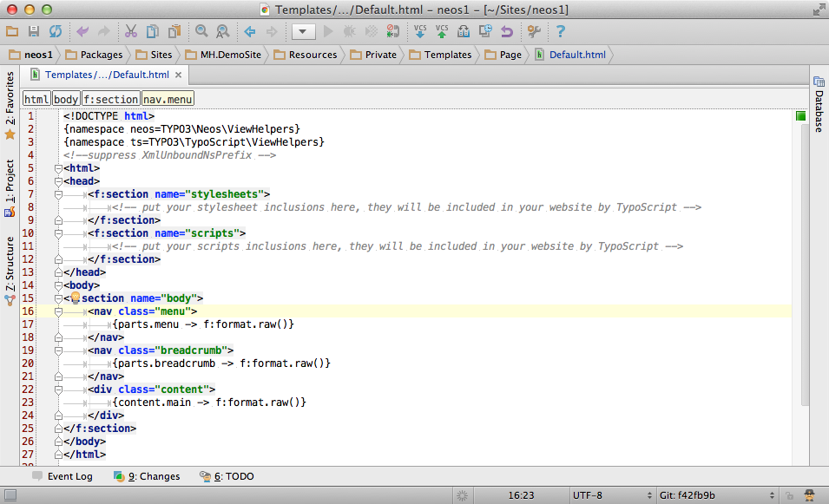Screen dimensions: 829x504
Task: Click the Synchronize refresh icon
Action: (56, 32)
